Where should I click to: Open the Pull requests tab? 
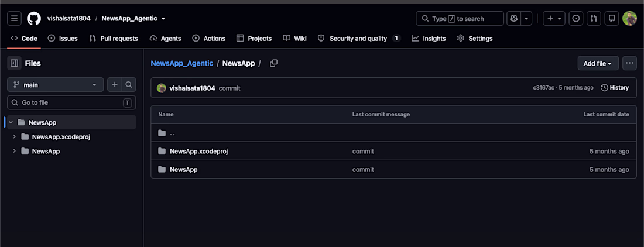[x=114, y=39]
